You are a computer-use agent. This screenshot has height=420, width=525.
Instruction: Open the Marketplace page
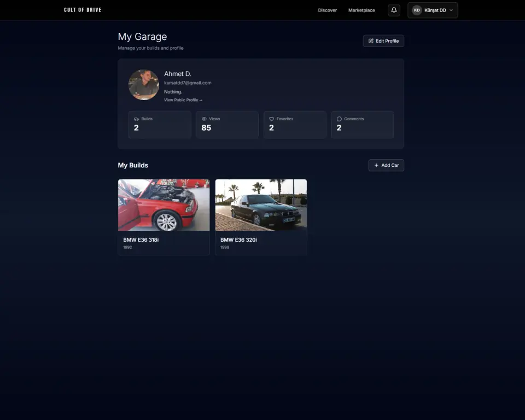pos(361,10)
